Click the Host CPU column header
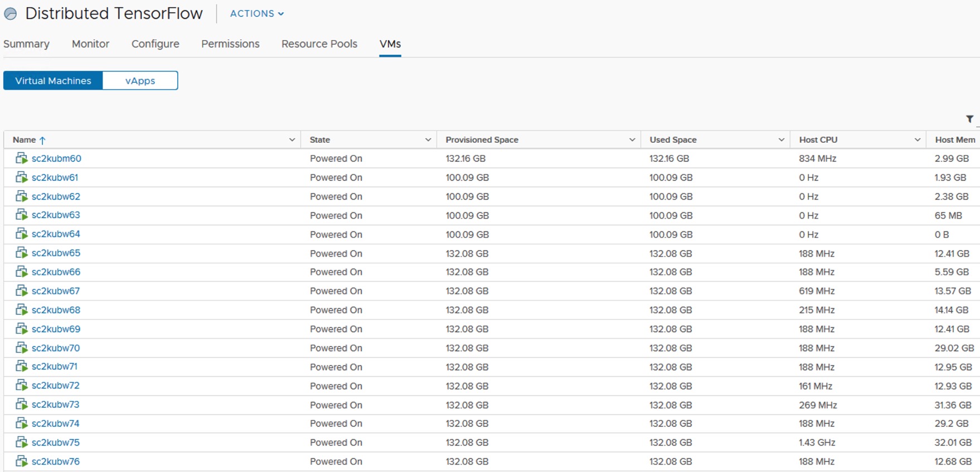The image size is (980, 472). [818, 140]
